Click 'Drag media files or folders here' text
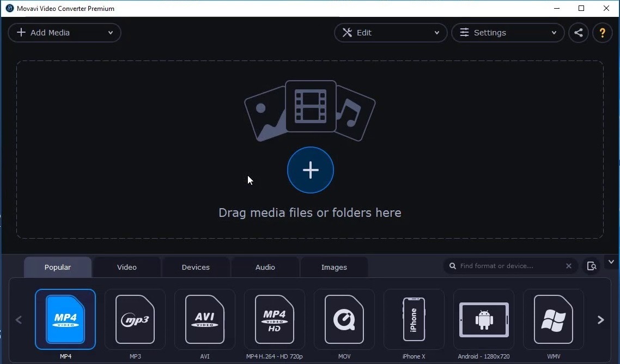620x364 pixels. pyautogui.click(x=310, y=213)
